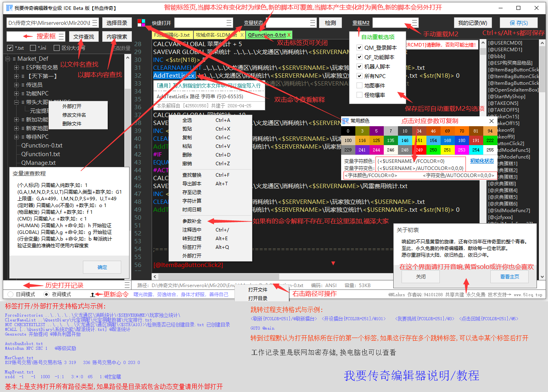Collapse the Market_Def root tree node
This screenshot has height=392, width=548.
click(8, 59)
